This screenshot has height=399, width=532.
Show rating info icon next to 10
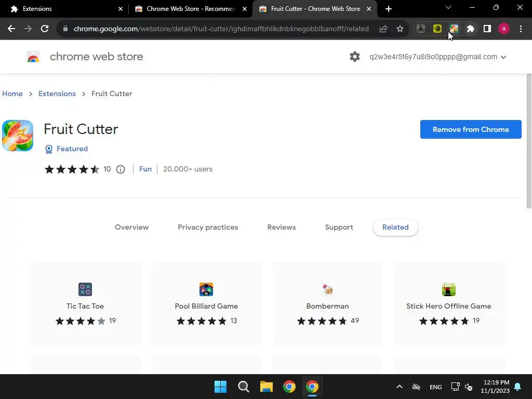[x=121, y=169]
